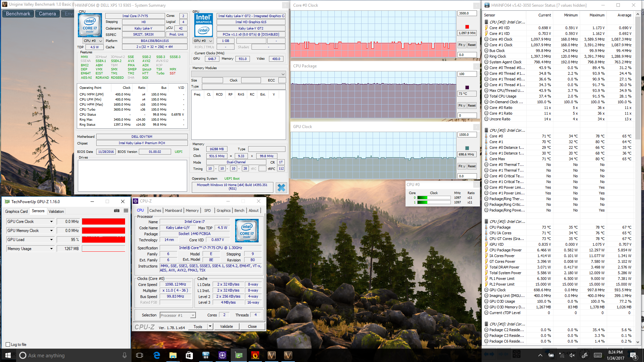Click the Intel Core i7 badge in CPU-Z

pyautogui.click(x=247, y=231)
